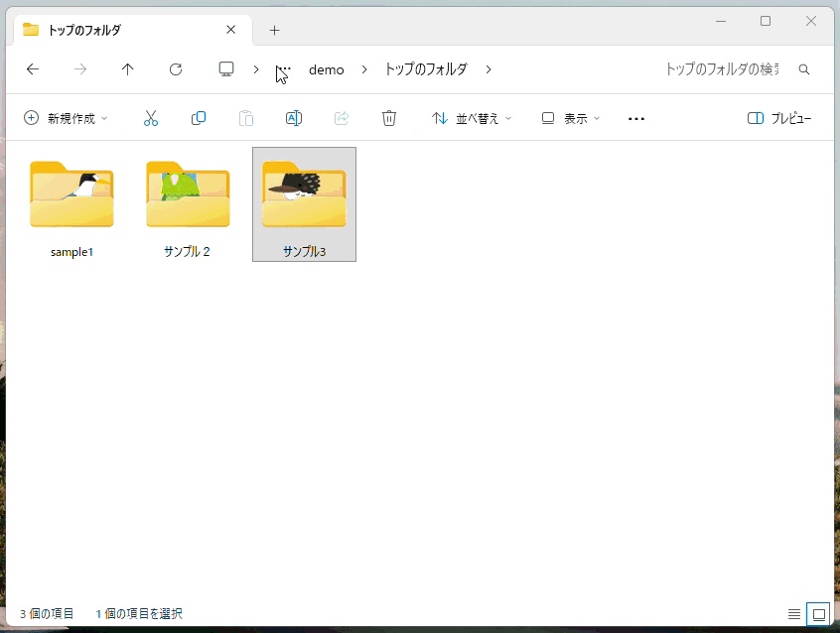
Task: Select the Cut icon on the toolbar
Action: 151,118
